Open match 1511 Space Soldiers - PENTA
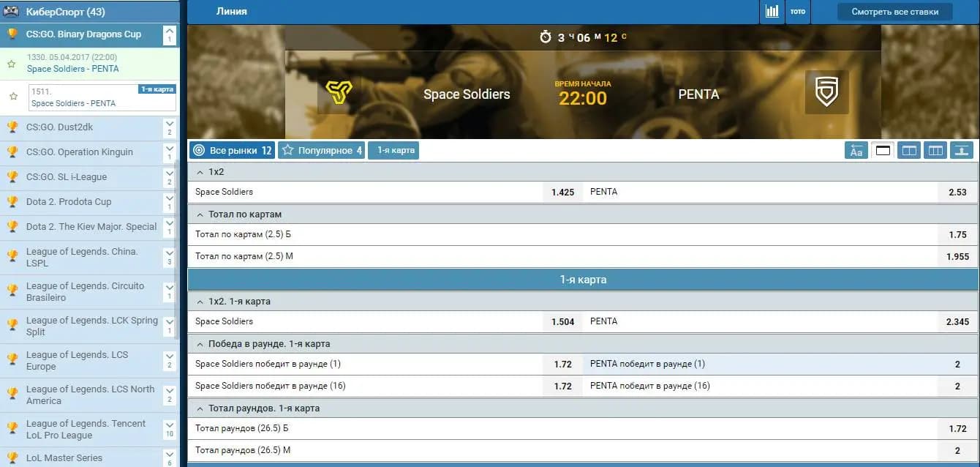Viewport: 980px width, 467px height. pyautogui.click(x=73, y=103)
